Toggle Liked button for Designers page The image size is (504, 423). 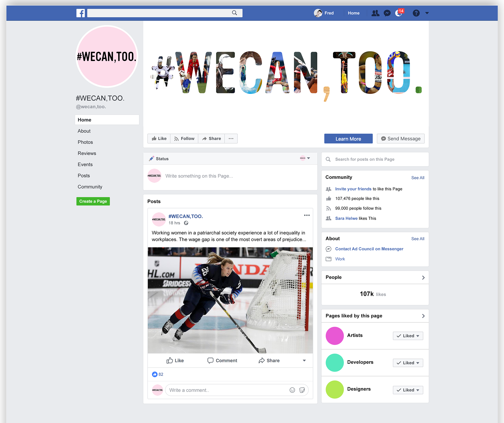[x=408, y=390]
